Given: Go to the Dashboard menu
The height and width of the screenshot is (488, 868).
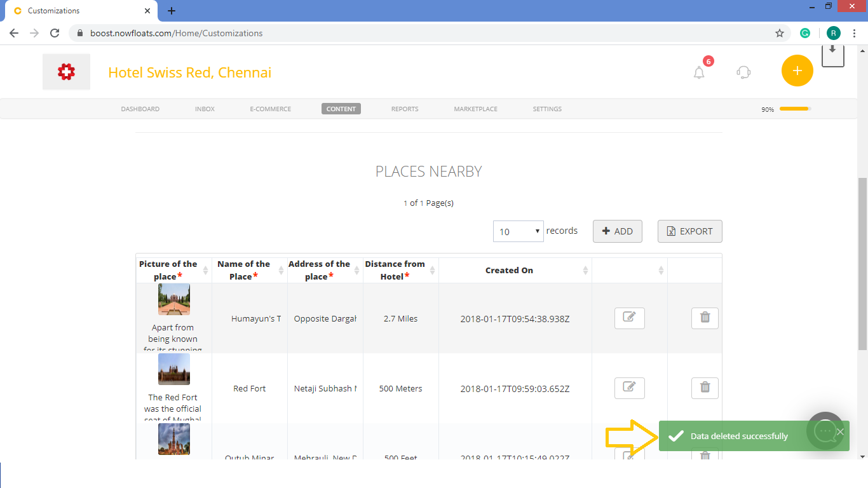Looking at the screenshot, I should (140, 109).
